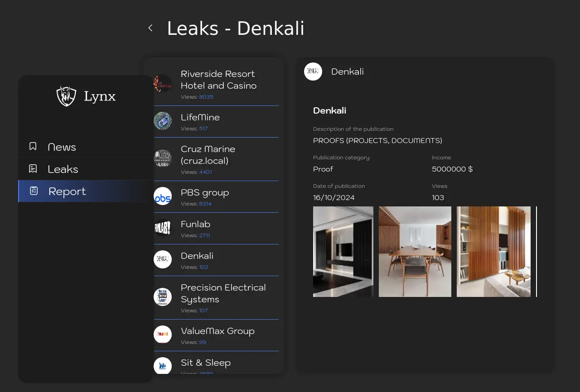Screen dimensions: 580x392
Task: Click the ValueMax Group logo icon
Action: tap(163, 335)
